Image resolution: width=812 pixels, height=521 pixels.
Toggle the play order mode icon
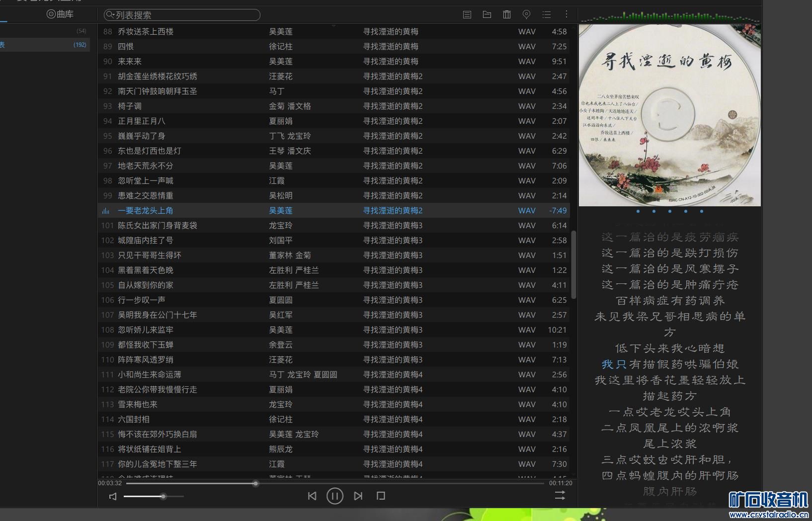coord(560,495)
